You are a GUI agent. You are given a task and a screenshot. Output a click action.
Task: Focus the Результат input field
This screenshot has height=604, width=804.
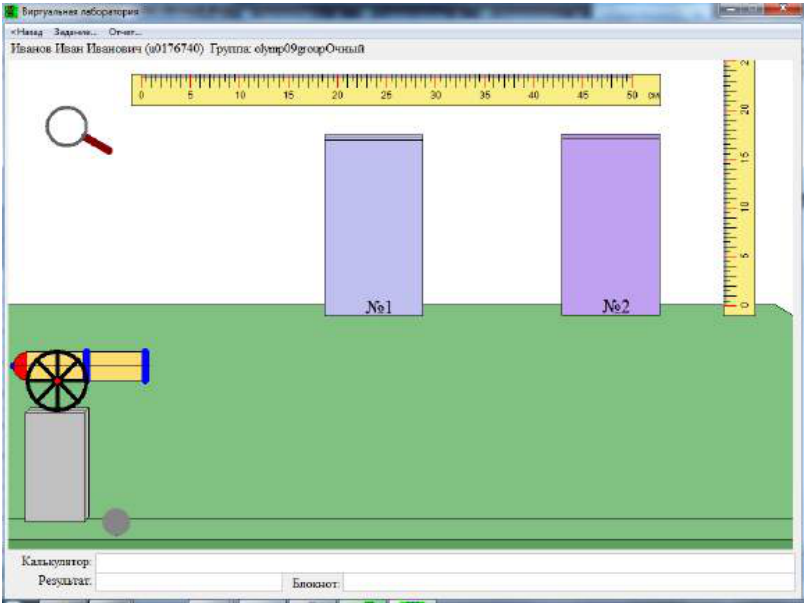[189, 582]
